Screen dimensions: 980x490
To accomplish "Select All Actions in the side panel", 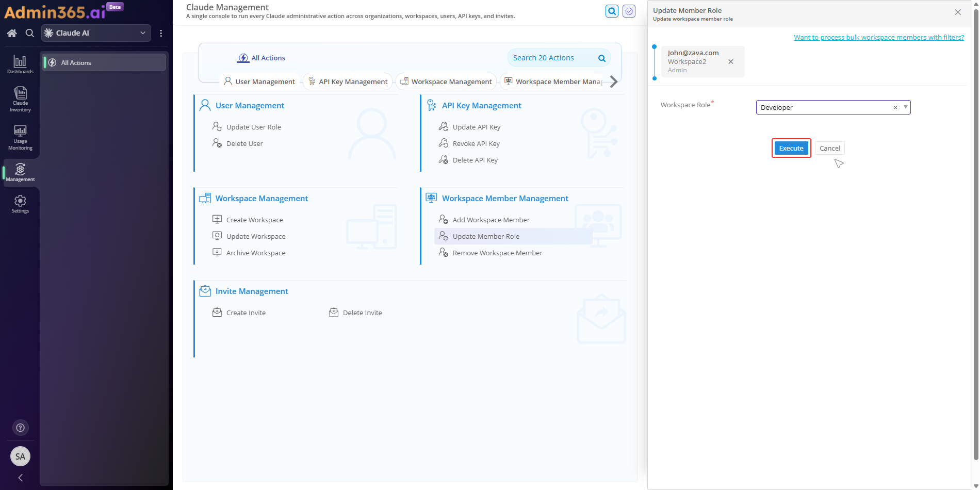I will tap(104, 62).
